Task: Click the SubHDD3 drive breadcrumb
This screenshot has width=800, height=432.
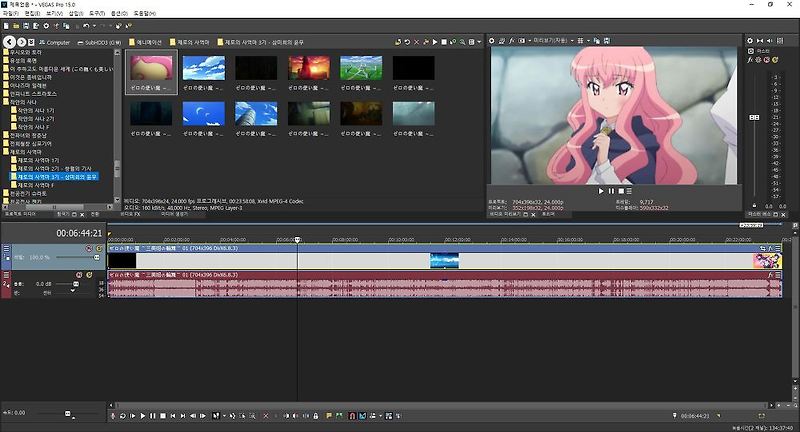Action: [x=99, y=42]
